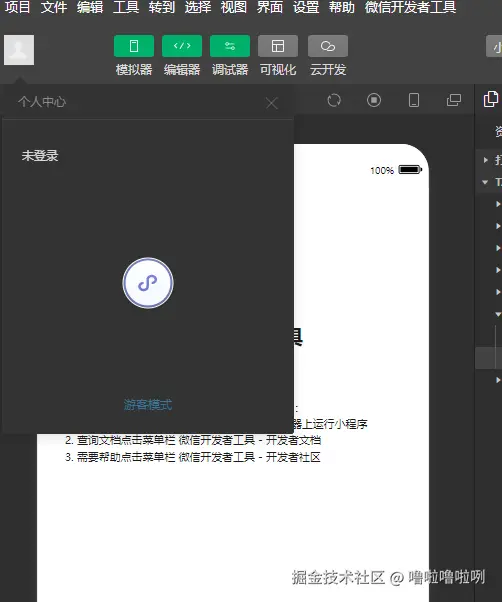Open the 设置 menu
Image resolution: width=502 pixels, height=602 pixels.
pos(306,7)
